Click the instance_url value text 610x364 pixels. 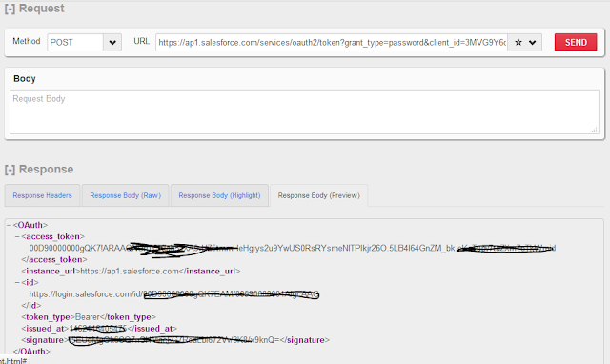[130, 271]
